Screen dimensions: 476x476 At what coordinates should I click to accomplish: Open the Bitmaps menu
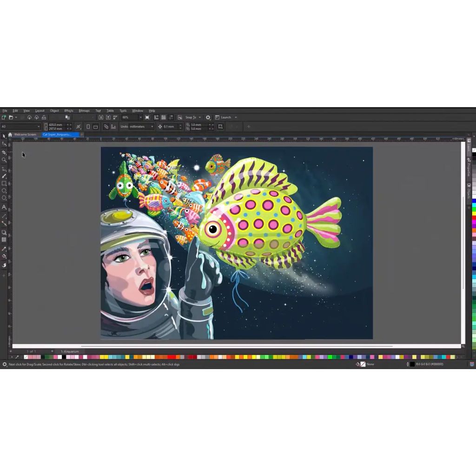(84, 111)
